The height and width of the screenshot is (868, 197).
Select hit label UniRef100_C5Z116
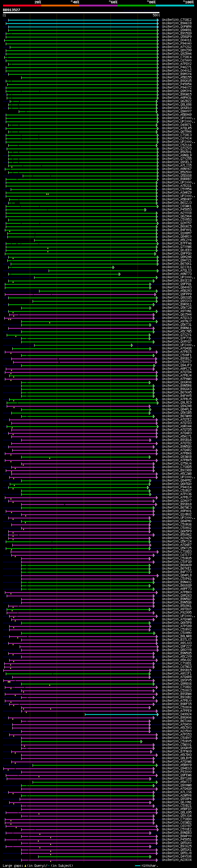176,145
